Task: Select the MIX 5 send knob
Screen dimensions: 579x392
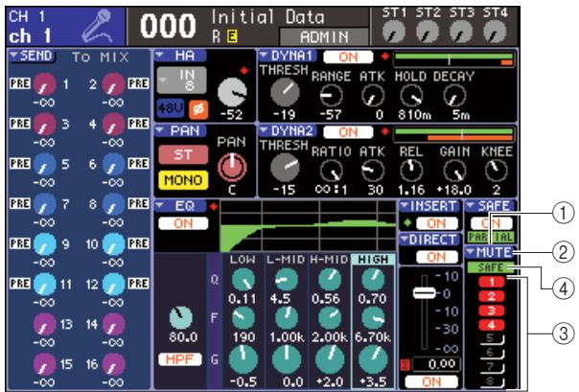Action: (45, 165)
